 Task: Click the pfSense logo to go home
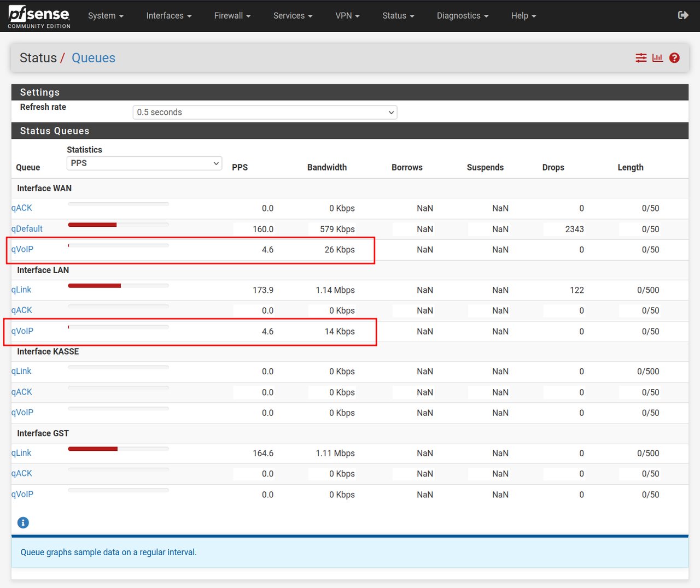point(39,17)
